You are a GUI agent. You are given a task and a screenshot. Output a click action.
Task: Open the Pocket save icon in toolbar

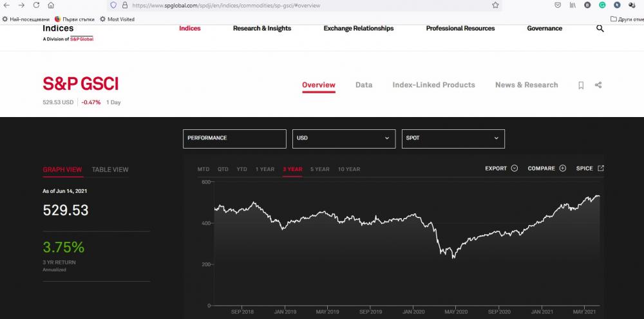click(558, 5)
